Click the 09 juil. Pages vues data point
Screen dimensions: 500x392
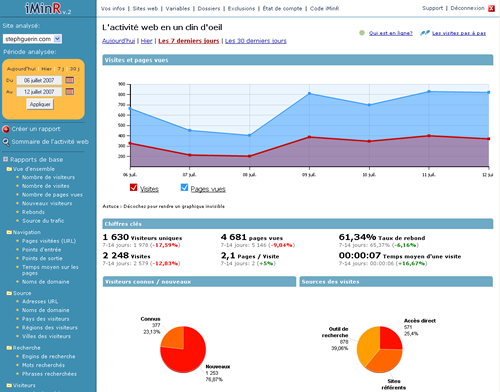(309, 94)
